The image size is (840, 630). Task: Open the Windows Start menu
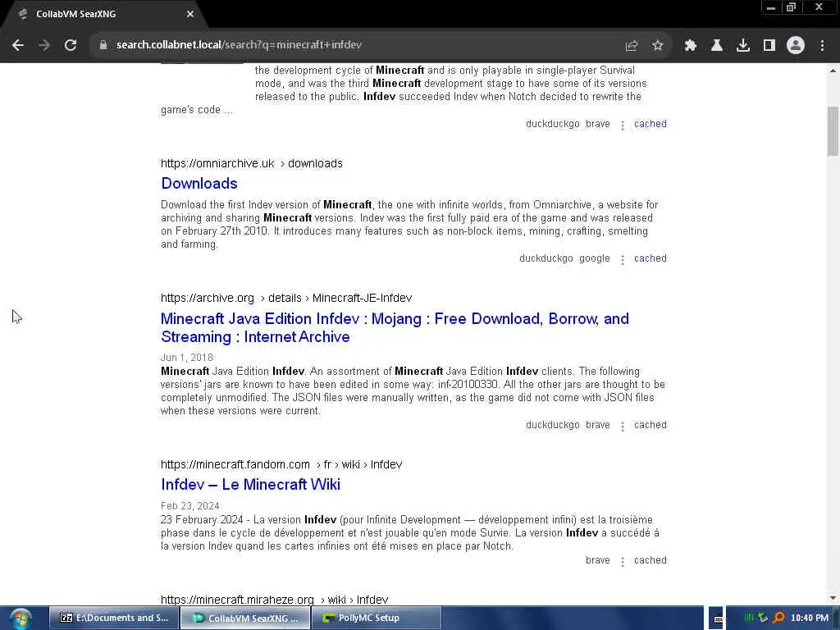tap(21, 619)
